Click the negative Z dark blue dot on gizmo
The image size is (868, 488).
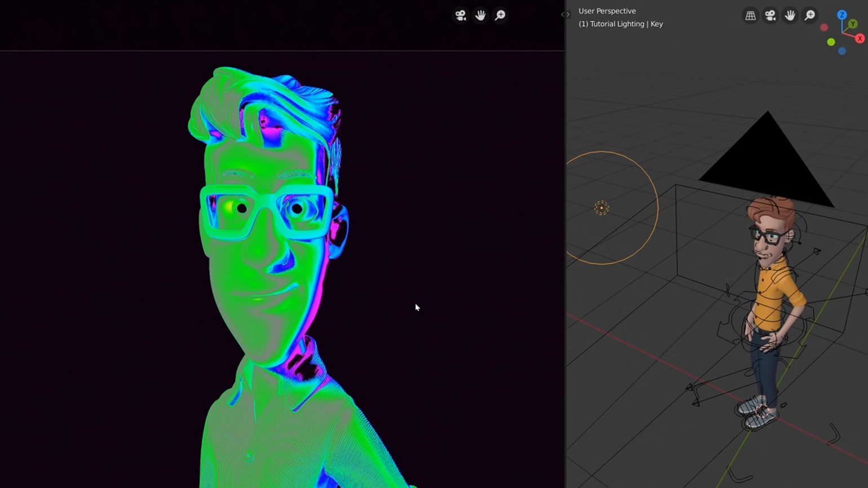click(842, 51)
